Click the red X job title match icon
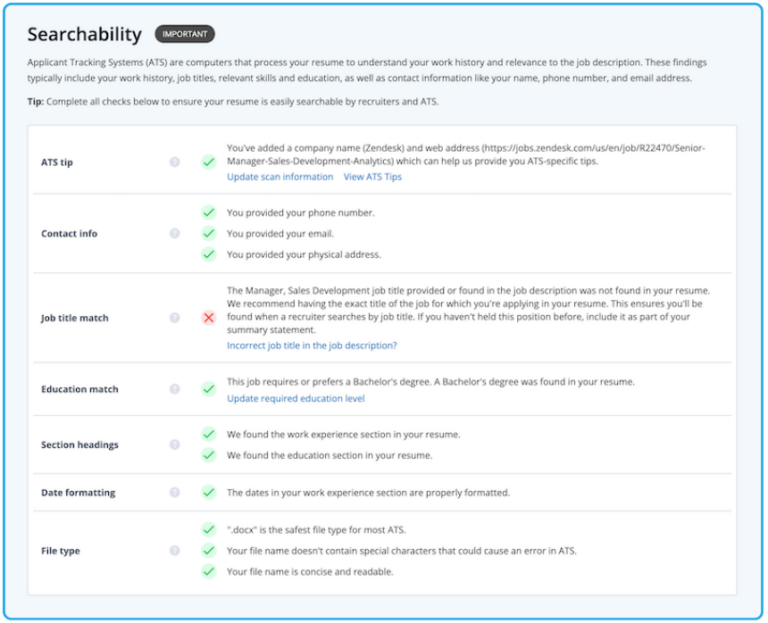This screenshot has height=623, width=768. click(x=208, y=318)
